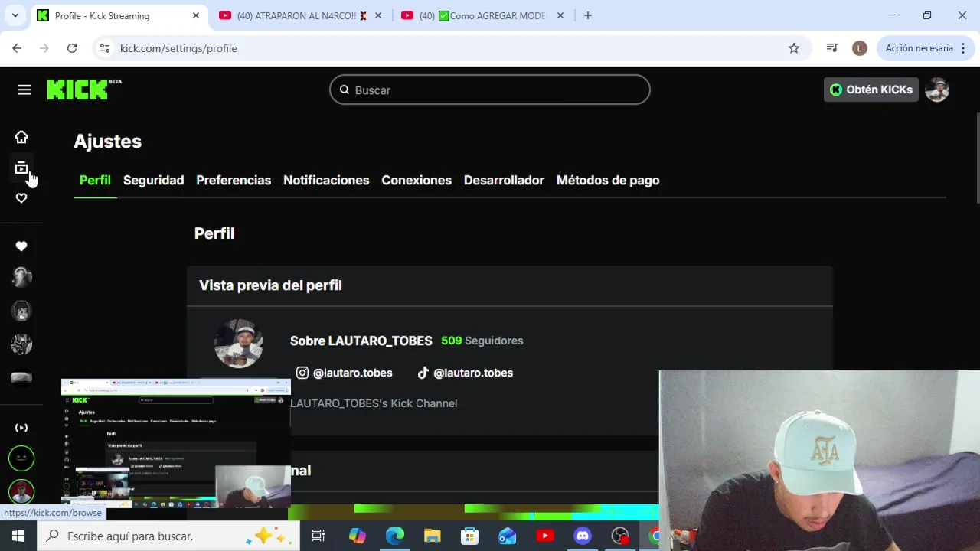Image resolution: width=980 pixels, height=551 pixels.
Task: Go to the Home sidebar icon
Action: [21, 137]
